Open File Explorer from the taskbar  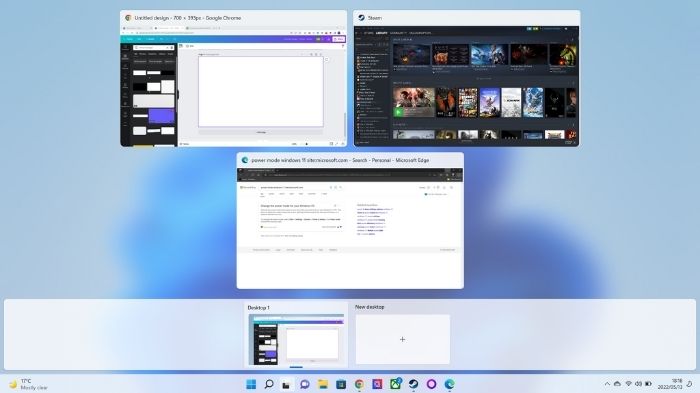point(323,384)
